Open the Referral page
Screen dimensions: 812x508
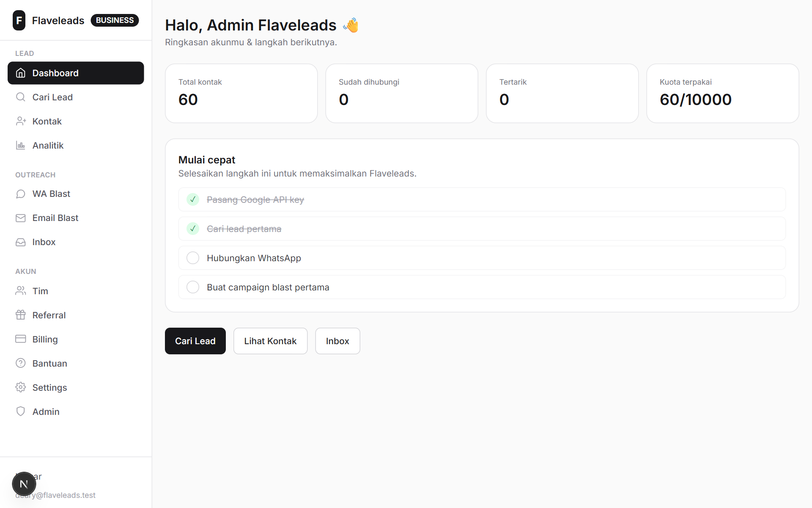[76, 315]
